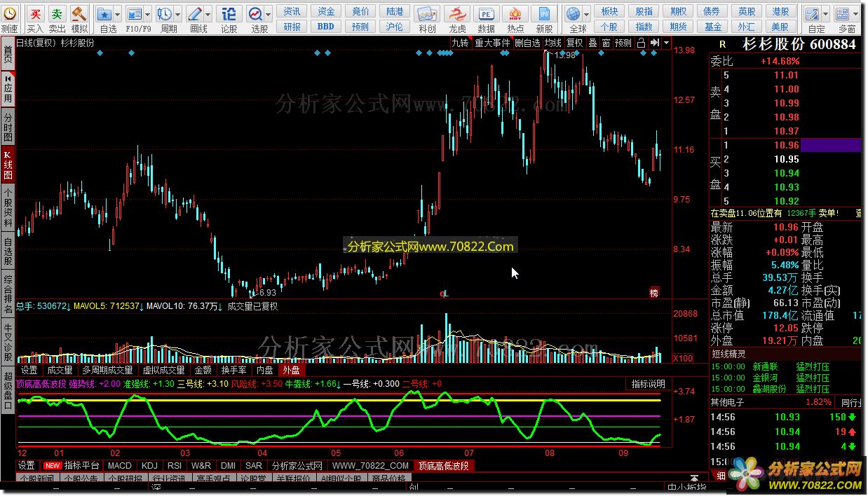Toggle the 窗 sub-window button
The height and width of the screenshot is (496, 868).
pyautogui.click(x=606, y=43)
